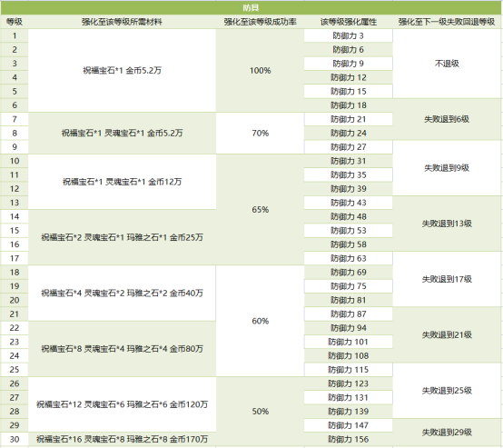Select the cell 祝福宝石*1 灵魂宝石*1 金币5.2万
The image size is (503, 448).
[x=122, y=133]
